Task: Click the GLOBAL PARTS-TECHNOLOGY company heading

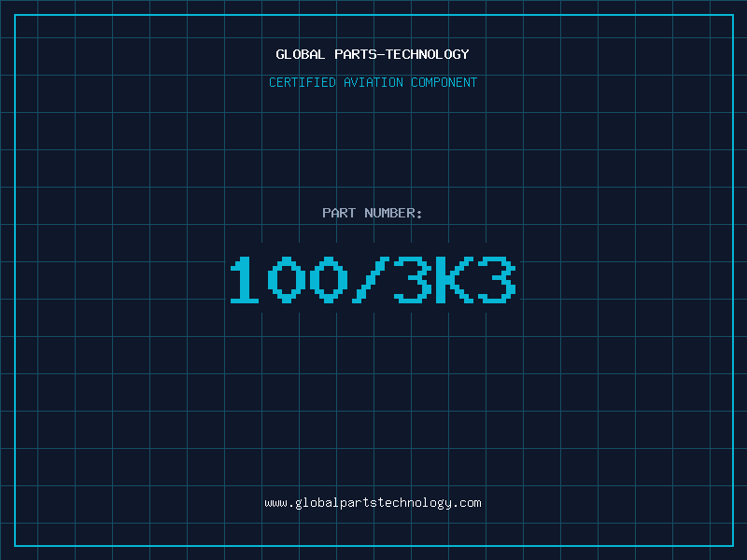Action: coord(373,54)
